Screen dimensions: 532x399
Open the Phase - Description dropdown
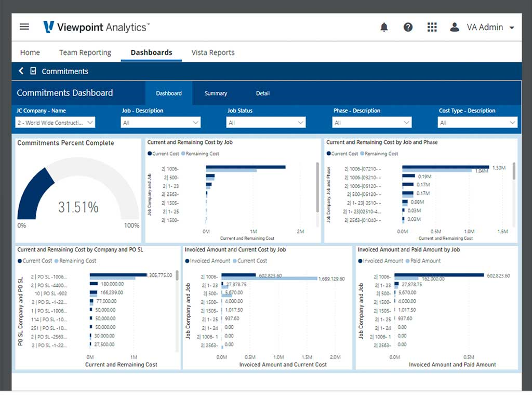(371, 123)
